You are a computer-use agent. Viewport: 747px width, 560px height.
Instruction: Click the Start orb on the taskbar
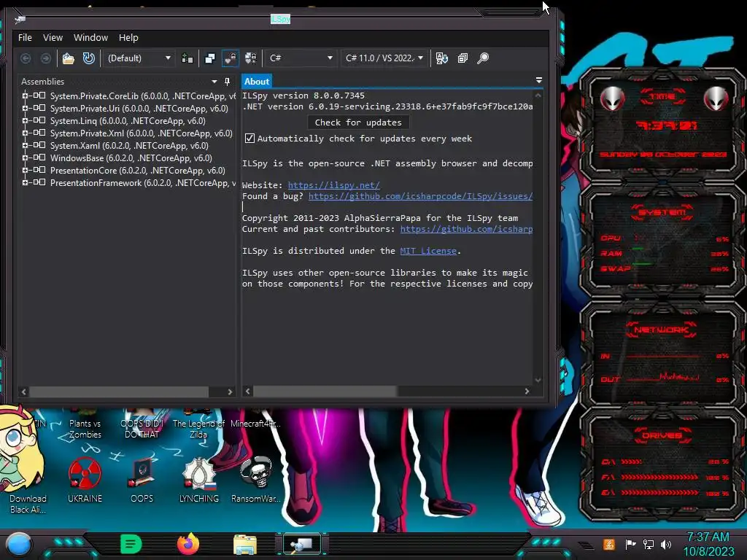19,544
